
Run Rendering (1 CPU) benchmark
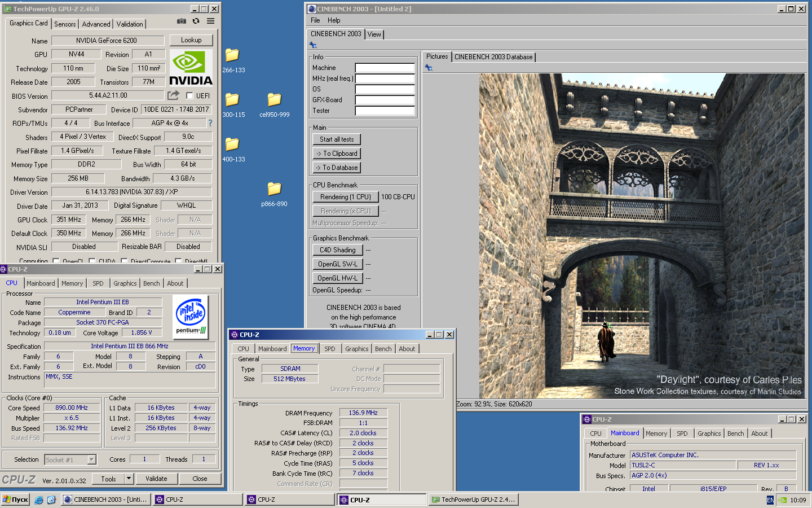click(345, 197)
